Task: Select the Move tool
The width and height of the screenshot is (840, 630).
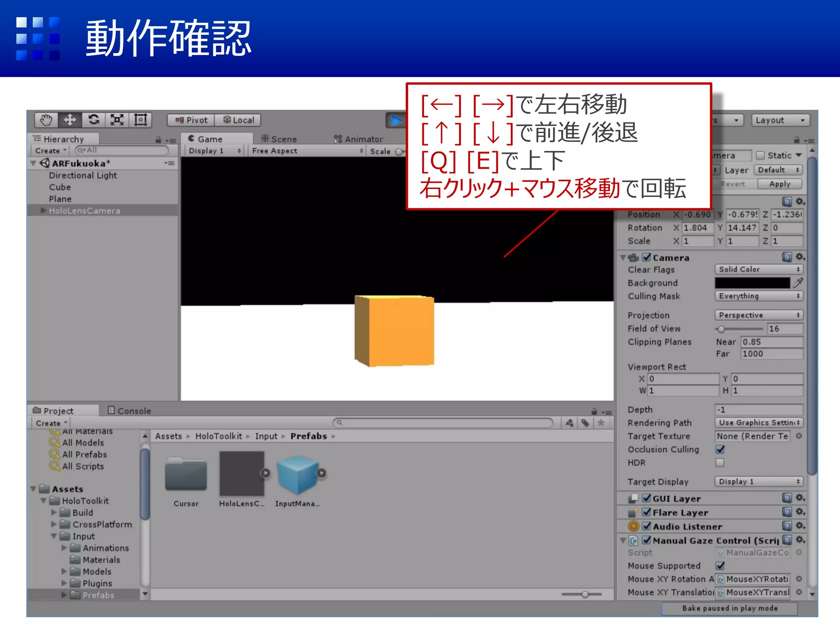Action: pyautogui.click(x=70, y=120)
